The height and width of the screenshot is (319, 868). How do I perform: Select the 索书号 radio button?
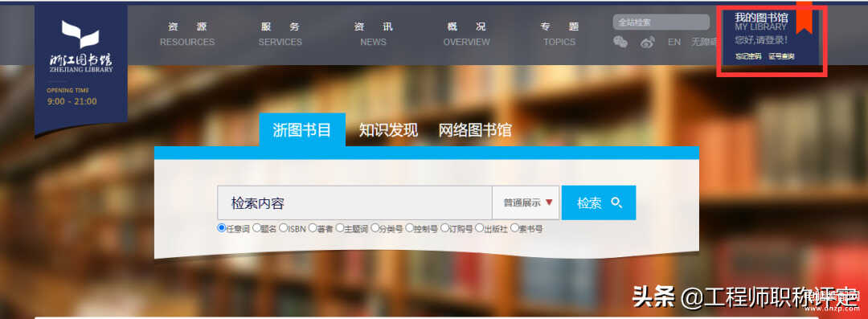point(514,227)
